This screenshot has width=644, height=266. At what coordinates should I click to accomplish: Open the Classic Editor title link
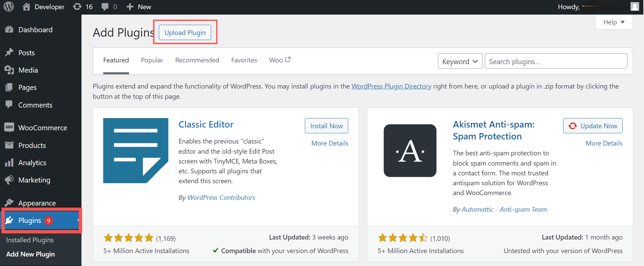[206, 125]
